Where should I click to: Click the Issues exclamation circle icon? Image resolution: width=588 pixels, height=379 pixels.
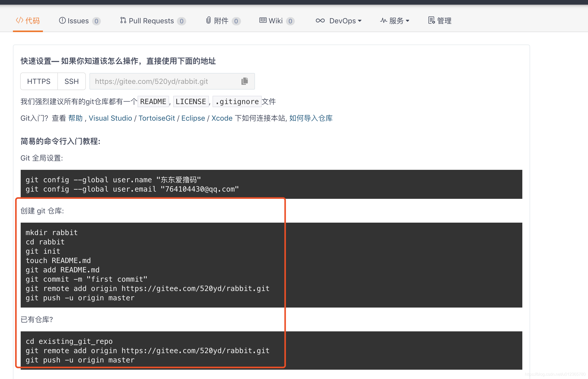(62, 20)
